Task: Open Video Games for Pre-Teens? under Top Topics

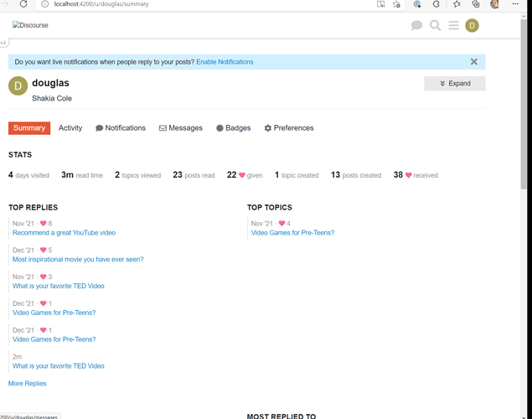Action: (292, 233)
